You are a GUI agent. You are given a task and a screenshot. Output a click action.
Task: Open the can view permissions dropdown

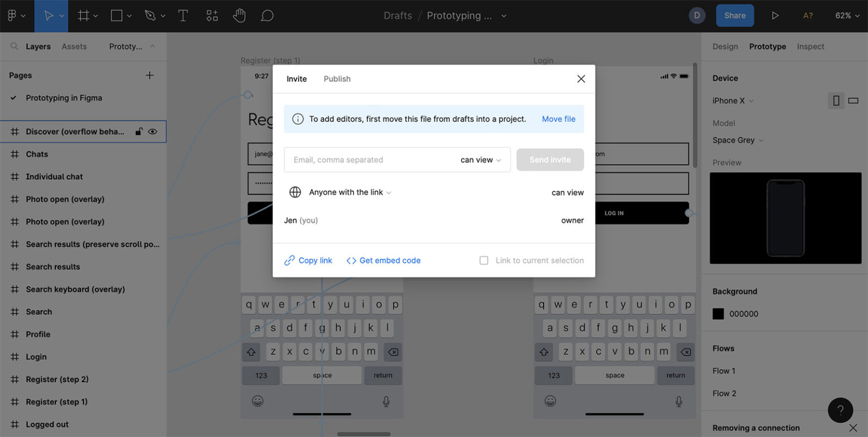(x=478, y=159)
